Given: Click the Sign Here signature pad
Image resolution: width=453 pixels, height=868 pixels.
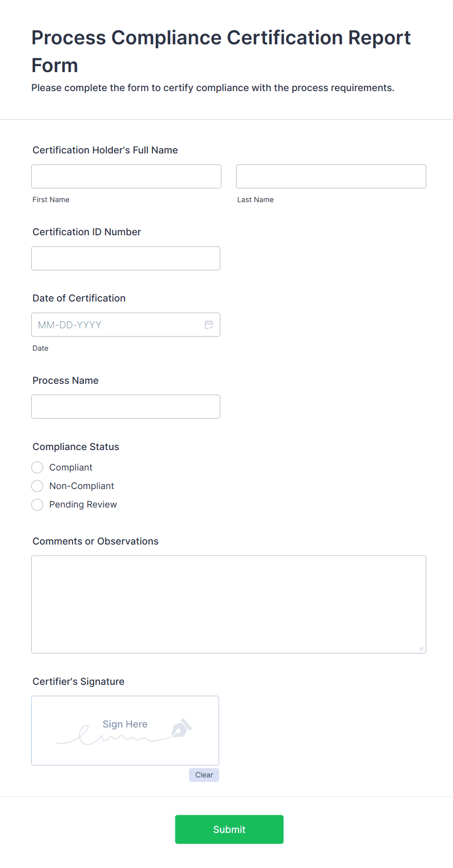Looking at the screenshot, I should (125, 730).
